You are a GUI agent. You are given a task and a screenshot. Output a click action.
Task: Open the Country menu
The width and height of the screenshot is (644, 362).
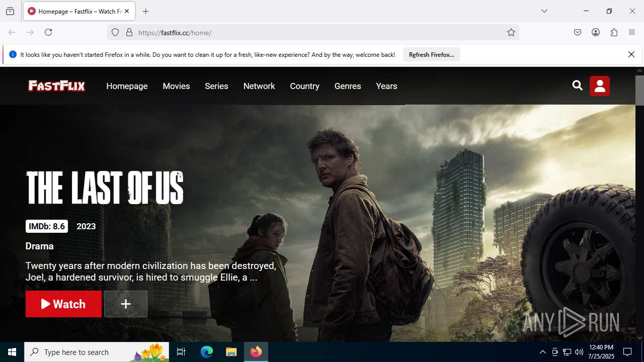pyautogui.click(x=304, y=86)
